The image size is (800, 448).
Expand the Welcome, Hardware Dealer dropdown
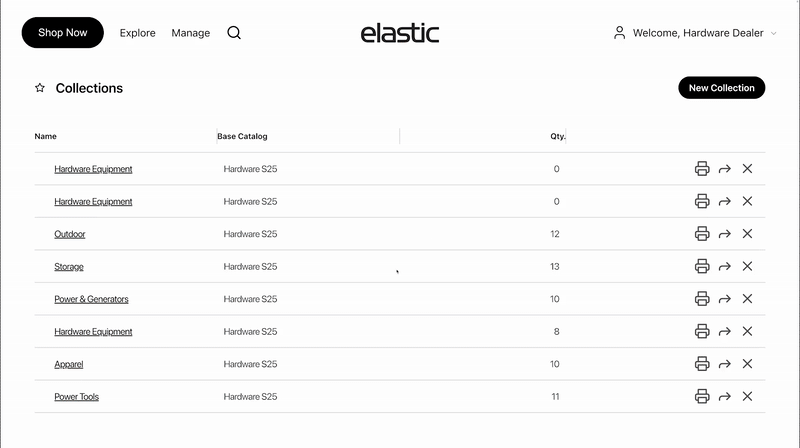pos(773,34)
